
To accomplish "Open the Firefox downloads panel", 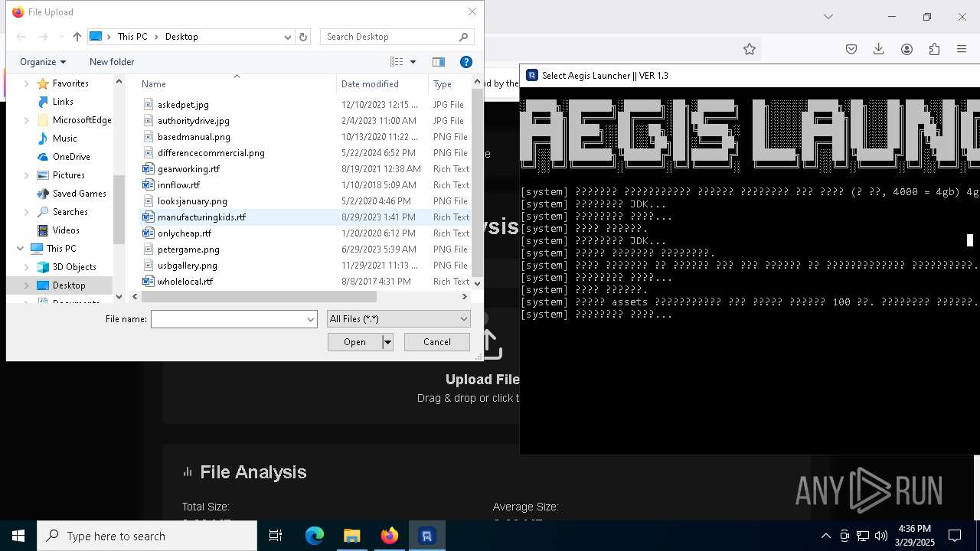I will click(879, 49).
